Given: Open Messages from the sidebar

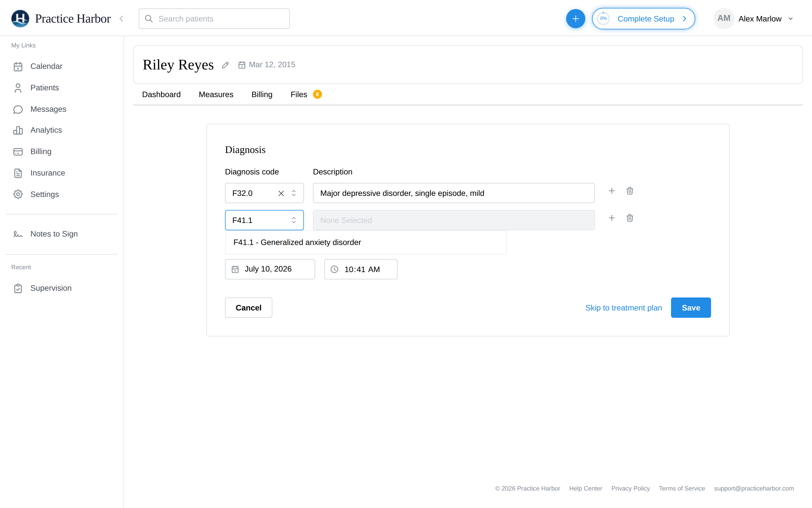Looking at the screenshot, I should click(x=48, y=109).
